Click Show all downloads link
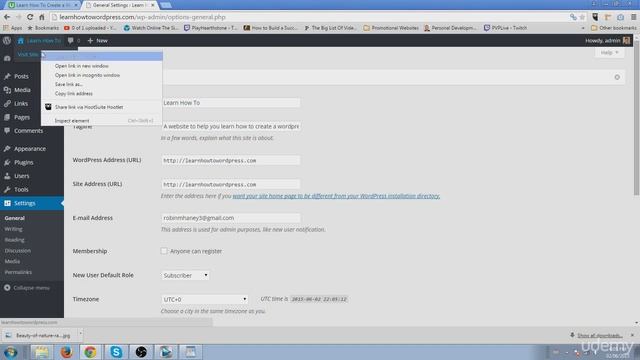Image resolution: width=640 pixels, height=360 pixels. tap(600, 336)
